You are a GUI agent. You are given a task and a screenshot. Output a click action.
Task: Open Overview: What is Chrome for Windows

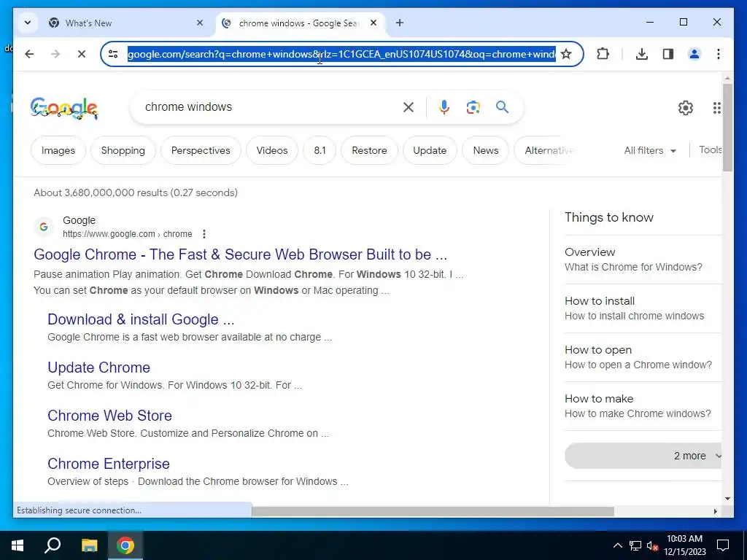[x=643, y=260]
